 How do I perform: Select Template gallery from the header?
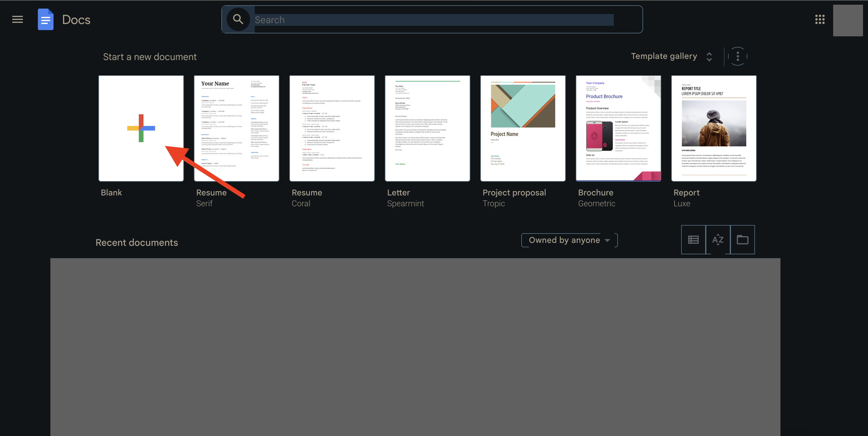(x=664, y=56)
